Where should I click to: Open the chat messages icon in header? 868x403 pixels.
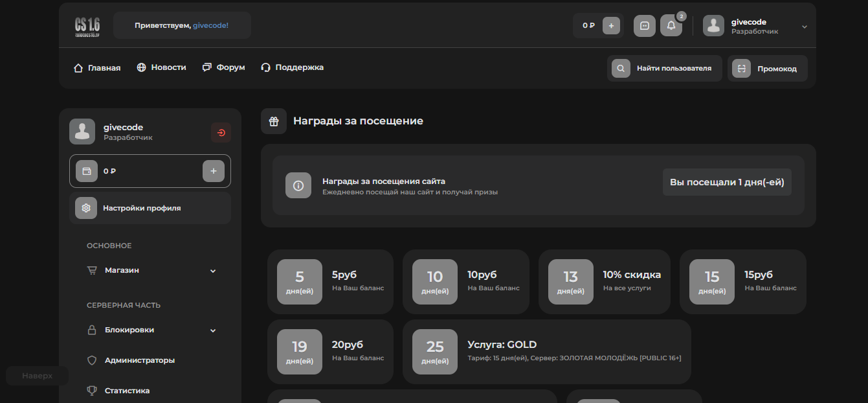(x=644, y=26)
